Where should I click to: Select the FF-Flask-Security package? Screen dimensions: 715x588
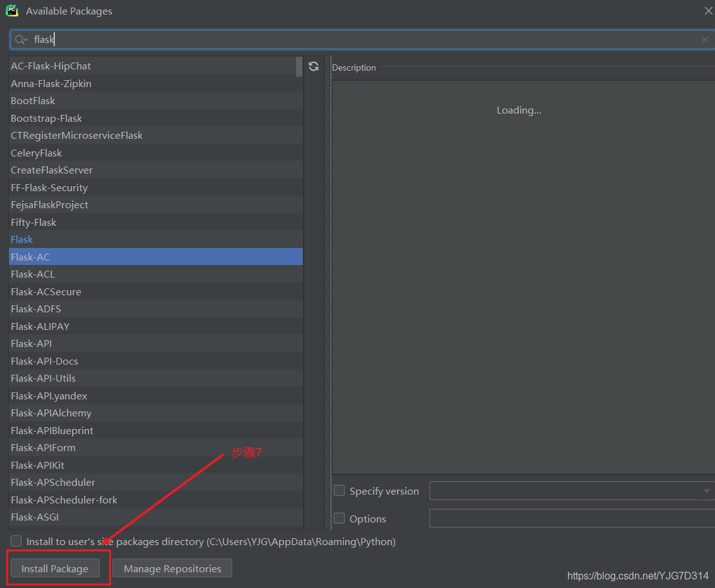(x=156, y=187)
